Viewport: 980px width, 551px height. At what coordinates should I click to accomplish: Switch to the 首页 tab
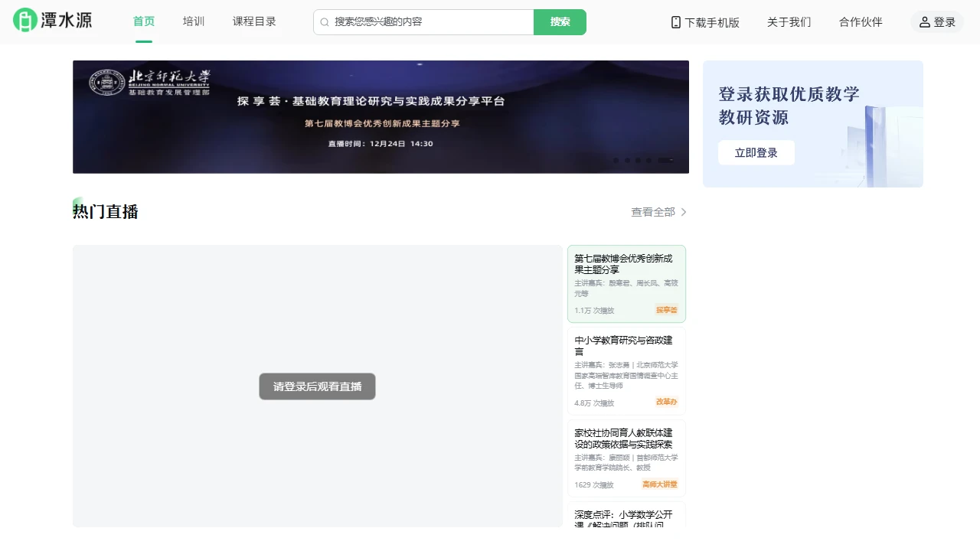pos(143,21)
